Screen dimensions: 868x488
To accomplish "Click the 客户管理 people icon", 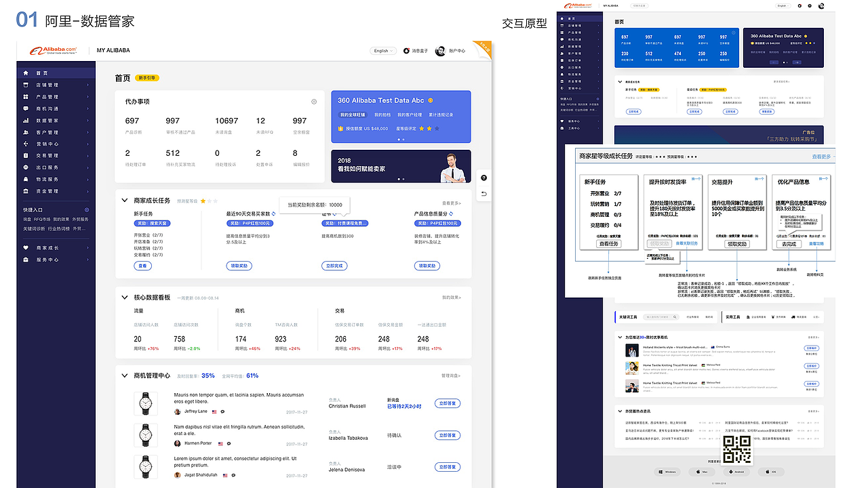I will point(26,132).
